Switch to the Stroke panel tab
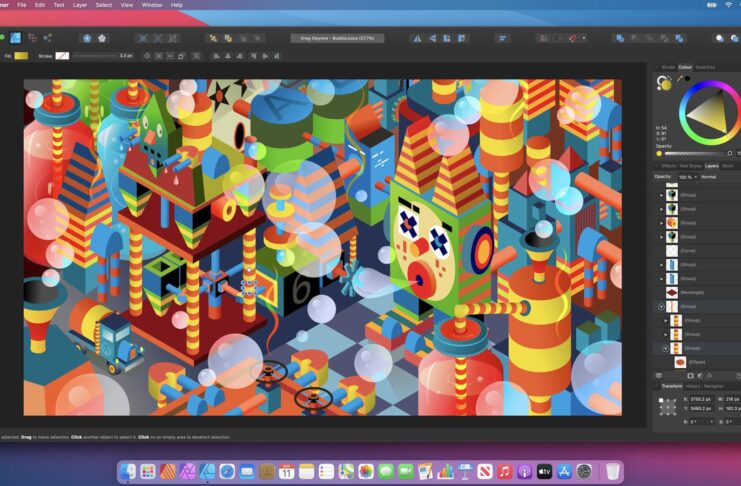The image size is (741, 486). (668, 67)
